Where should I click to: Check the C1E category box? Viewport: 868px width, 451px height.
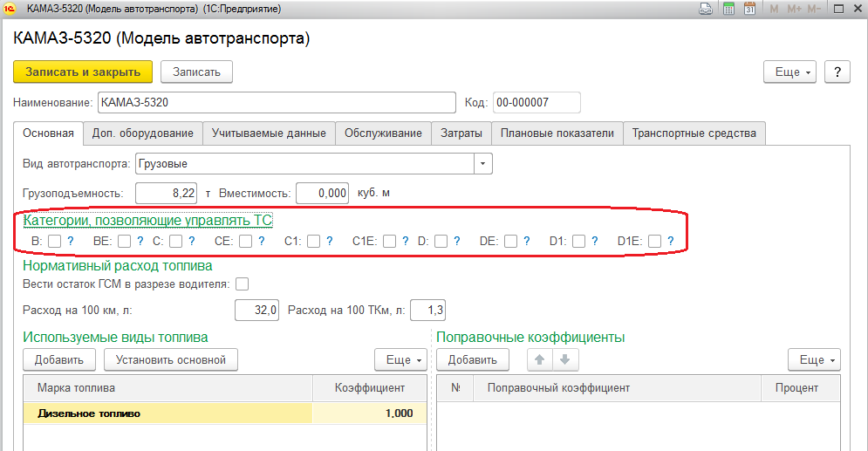[x=389, y=242]
